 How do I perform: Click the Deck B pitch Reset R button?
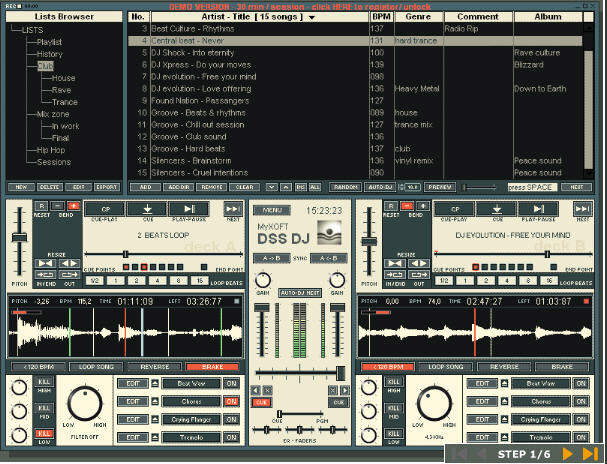[391, 206]
